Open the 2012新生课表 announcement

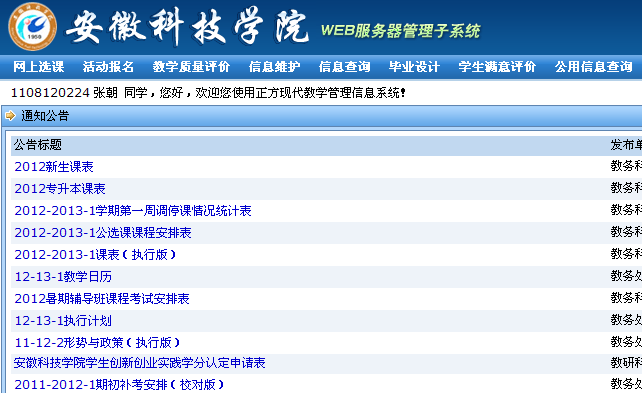54,167
